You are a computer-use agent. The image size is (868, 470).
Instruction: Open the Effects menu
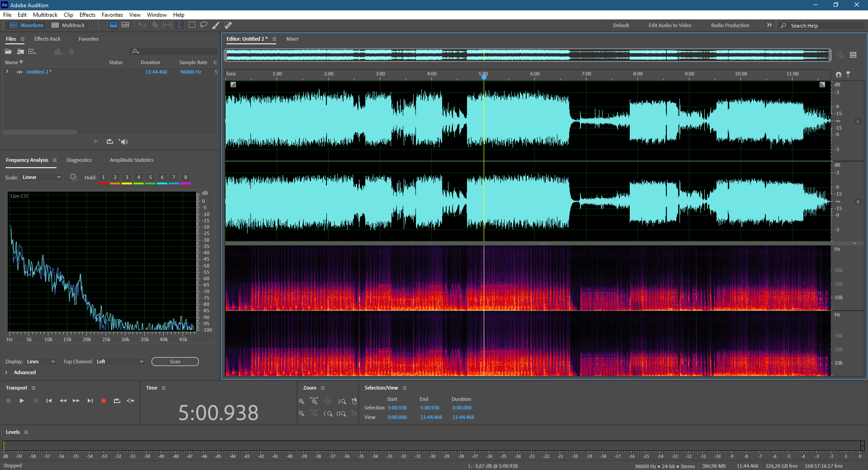pyautogui.click(x=87, y=15)
